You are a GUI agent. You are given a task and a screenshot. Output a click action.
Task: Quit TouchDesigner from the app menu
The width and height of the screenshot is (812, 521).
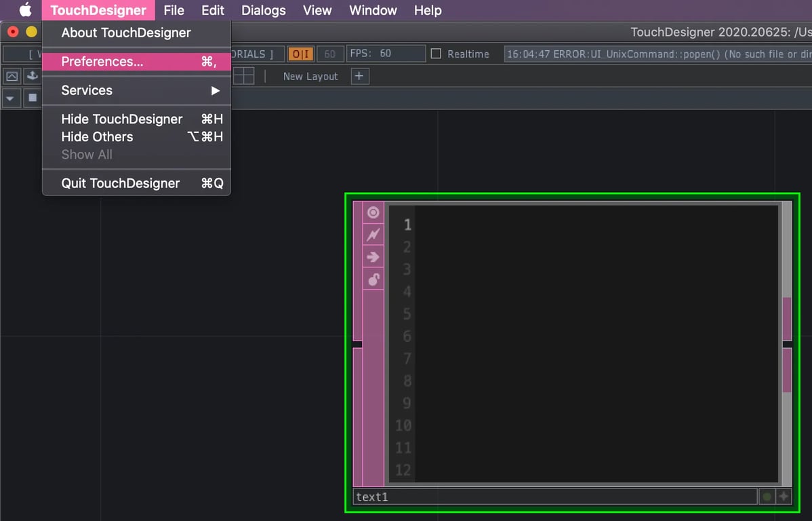pyautogui.click(x=136, y=184)
